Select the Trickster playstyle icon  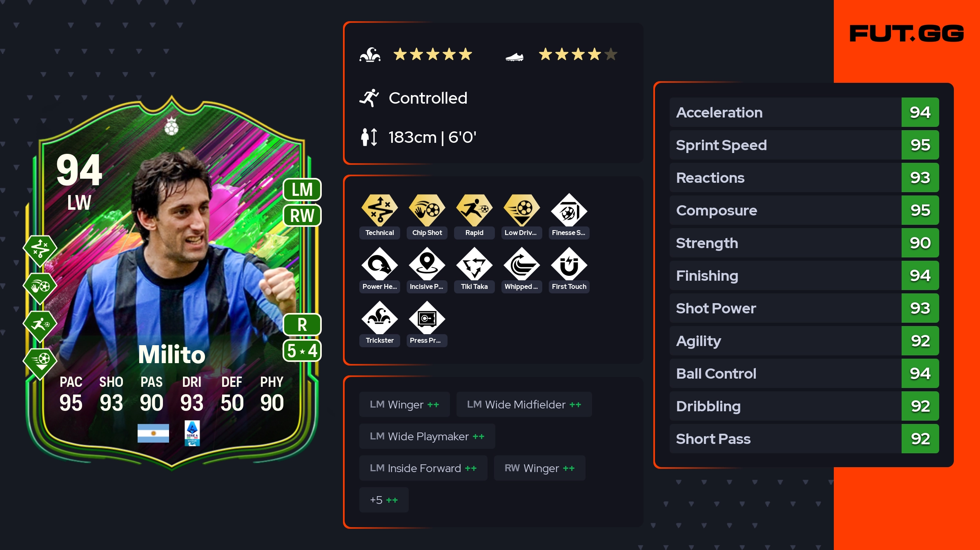(x=379, y=318)
